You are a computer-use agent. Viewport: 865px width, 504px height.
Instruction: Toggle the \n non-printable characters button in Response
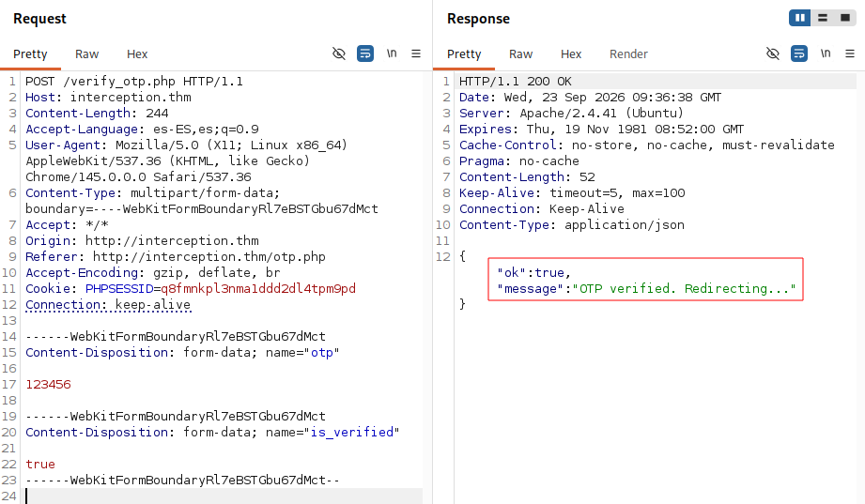coord(826,53)
